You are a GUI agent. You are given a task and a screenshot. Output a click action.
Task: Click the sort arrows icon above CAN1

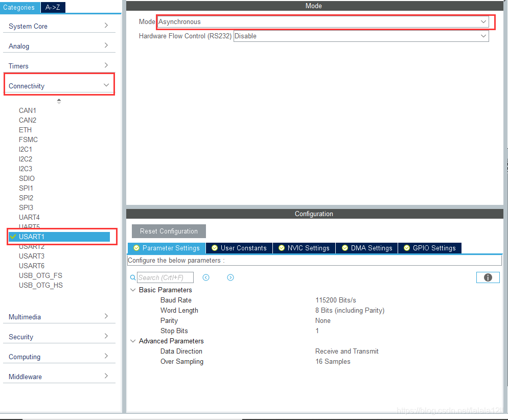coord(59,101)
